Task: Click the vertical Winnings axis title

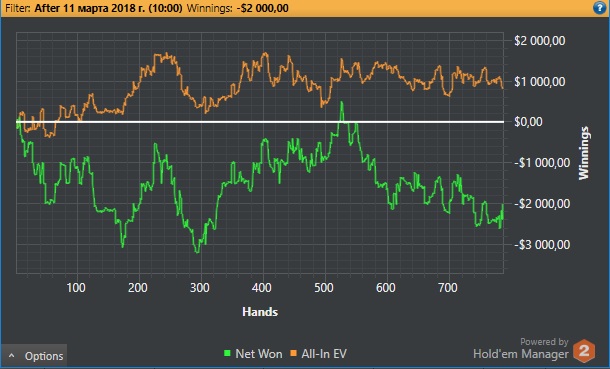Action: point(584,153)
